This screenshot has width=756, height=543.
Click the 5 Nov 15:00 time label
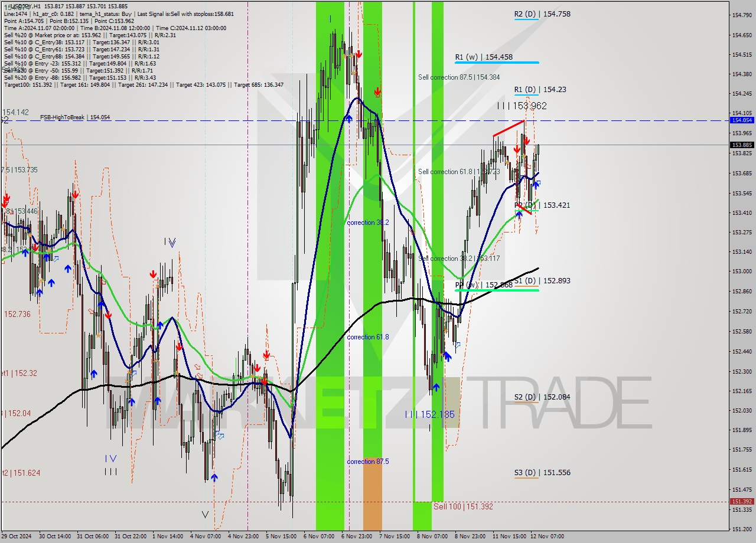click(281, 537)
